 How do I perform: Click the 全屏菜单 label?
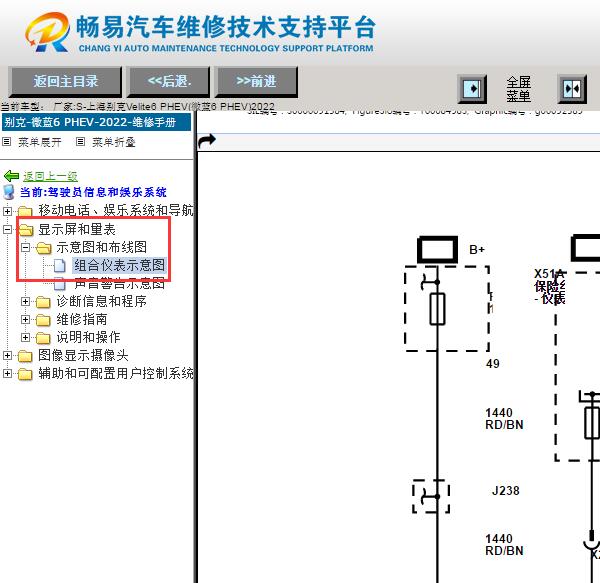(518, 89)
